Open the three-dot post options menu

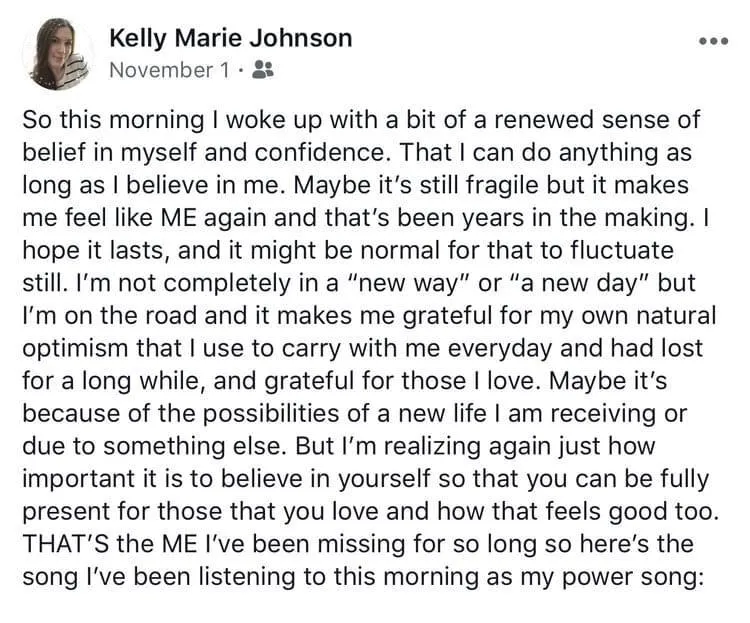pos(713,43)
